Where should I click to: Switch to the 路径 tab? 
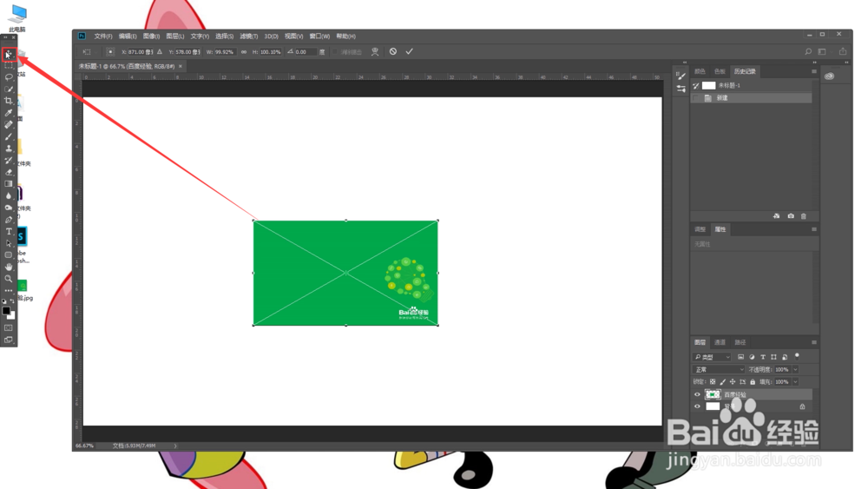click(740, 342)
